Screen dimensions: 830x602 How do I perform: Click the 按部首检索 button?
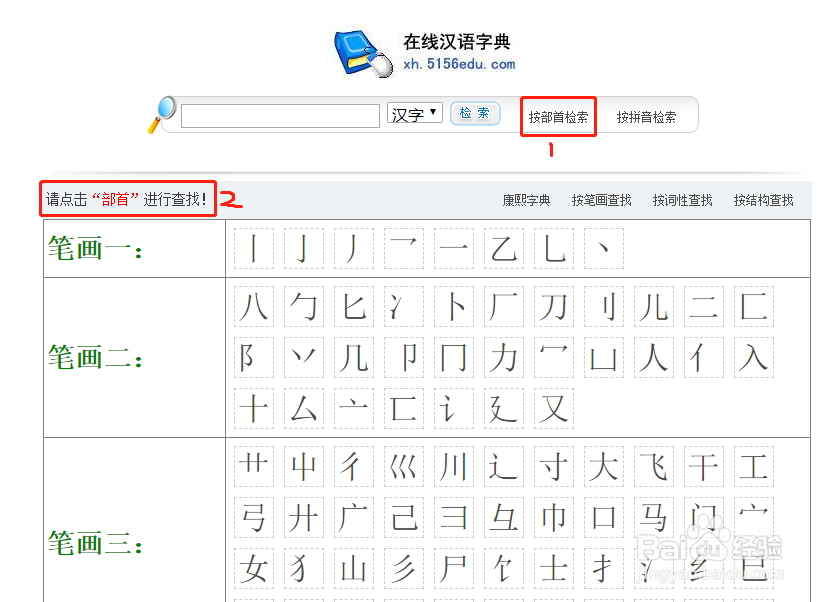557,115
